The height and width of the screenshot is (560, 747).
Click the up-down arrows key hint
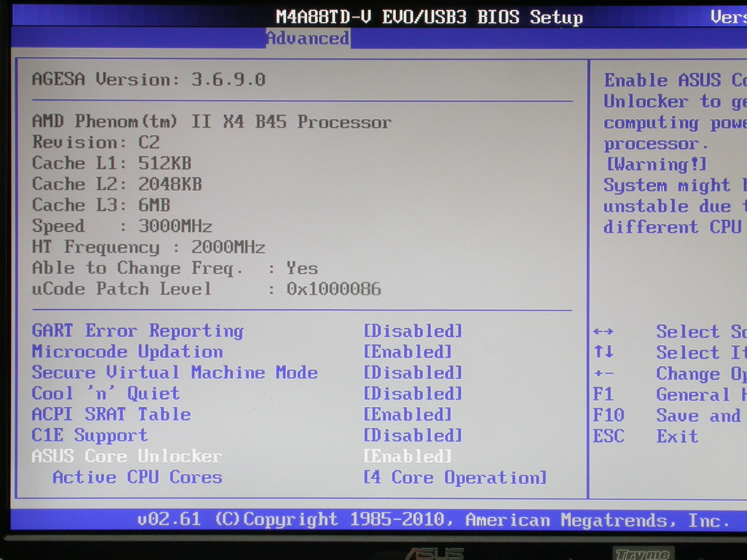[603, 352]
